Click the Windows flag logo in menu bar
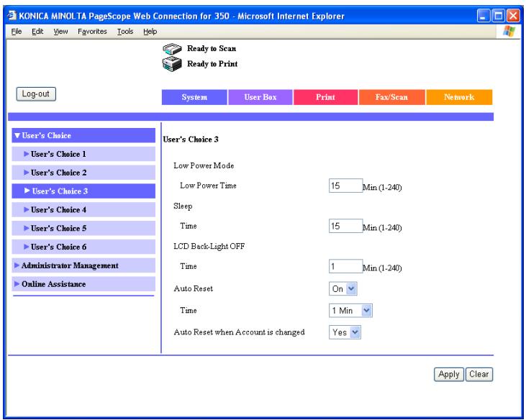The height and width of the screenshot is (420, 526). coord(509,31)
